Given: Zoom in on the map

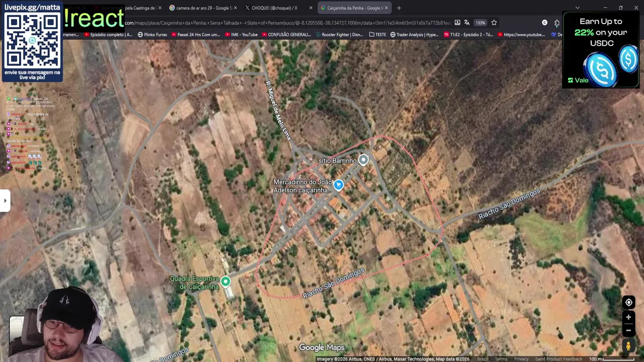Looking at the screenshot, I should click(x=628, y=317).
